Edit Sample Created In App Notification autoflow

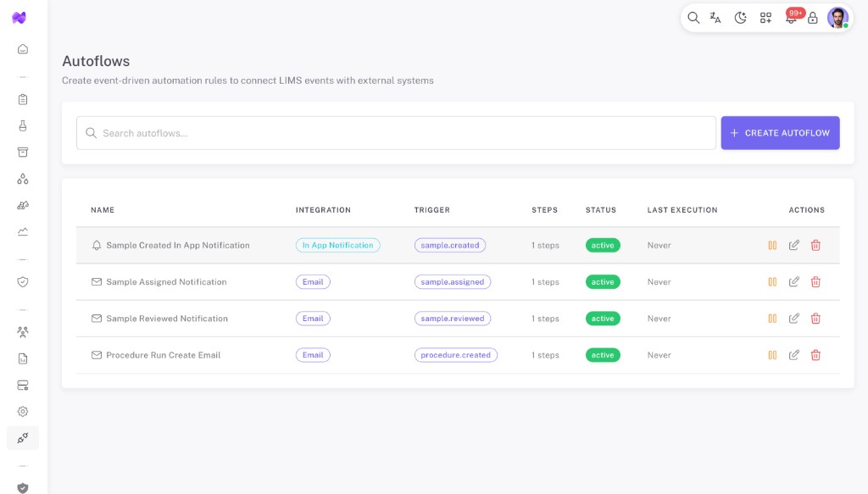(793, 245)
